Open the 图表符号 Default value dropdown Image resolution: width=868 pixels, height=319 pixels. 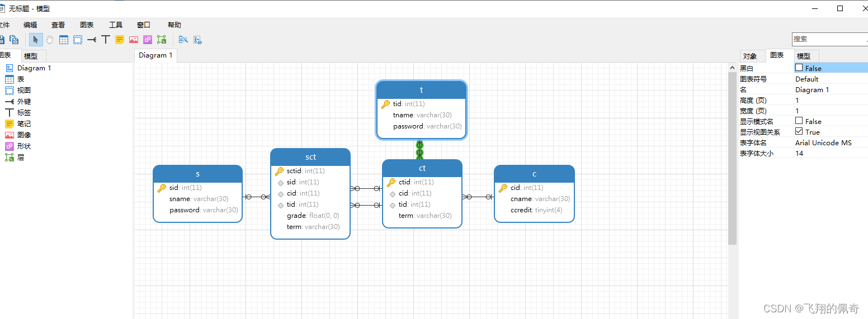pyautogui.click(x=831, y=79)
